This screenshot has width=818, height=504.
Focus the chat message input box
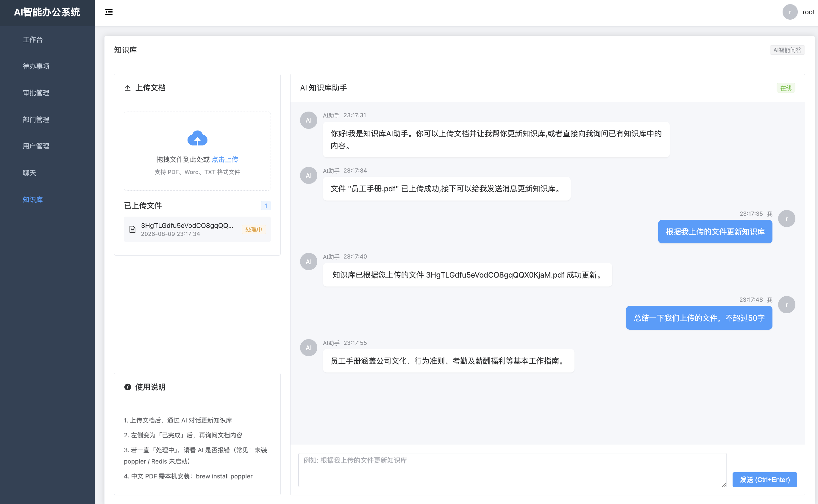point(512,470)
